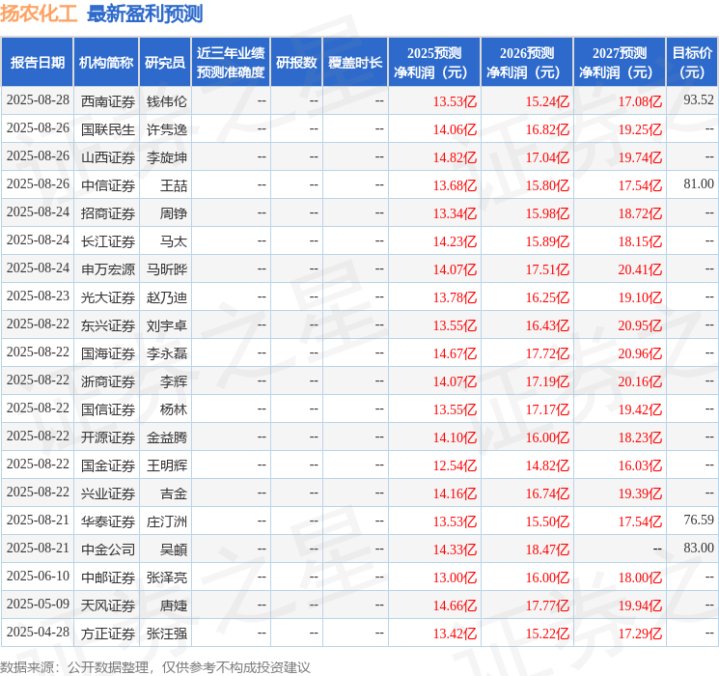Click the 研究员 column header

165,62
